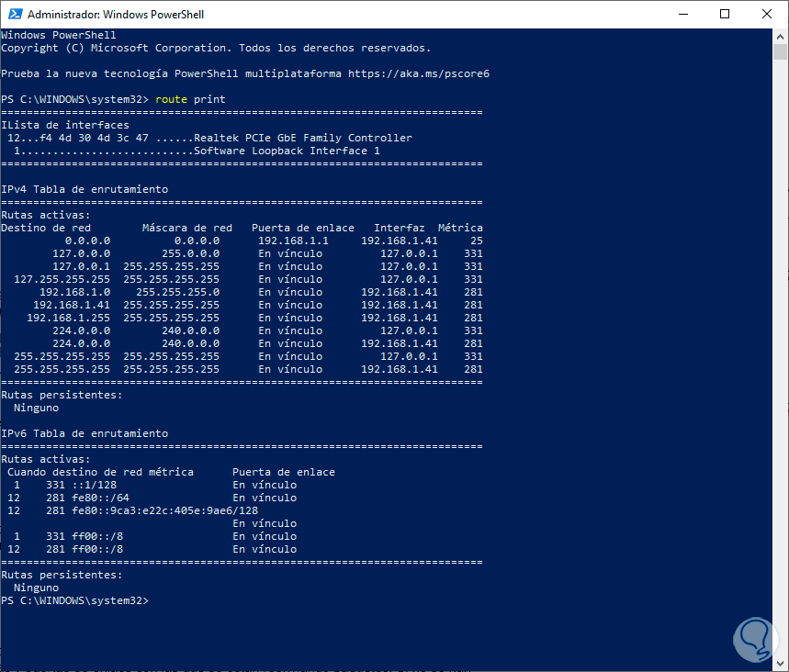Click the 'Máscara de red' column header

coord(187,228)
